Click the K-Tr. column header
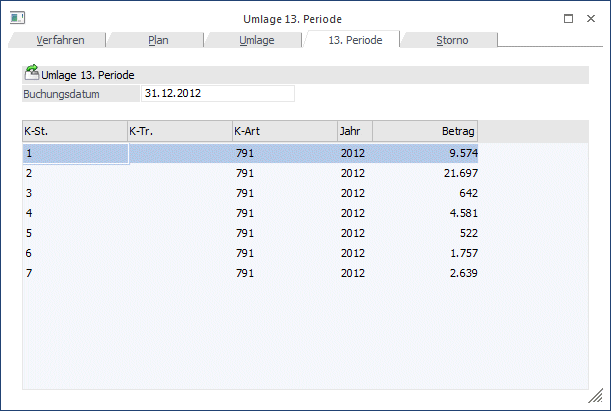Viewport: 611px width, 411px height. coord(180,131)
